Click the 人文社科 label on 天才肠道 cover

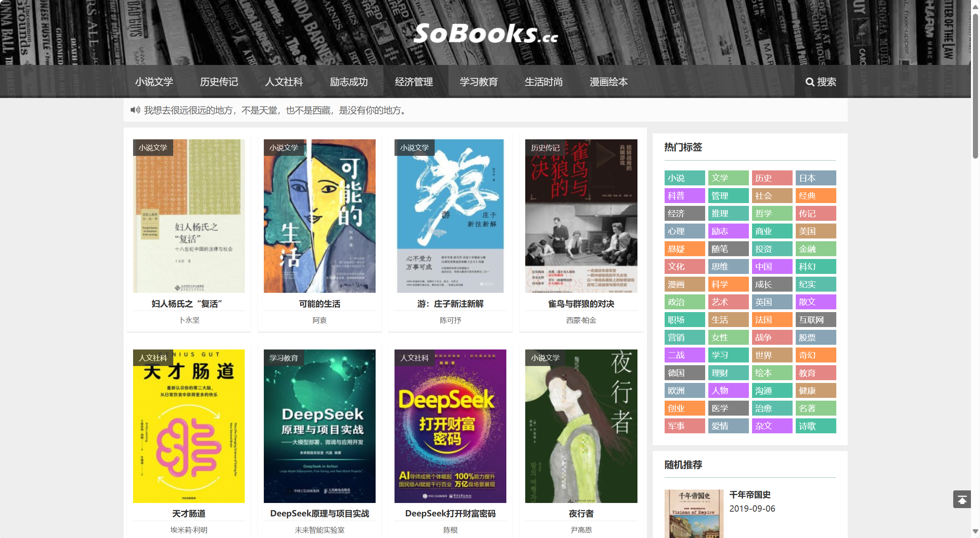[153, 358]
